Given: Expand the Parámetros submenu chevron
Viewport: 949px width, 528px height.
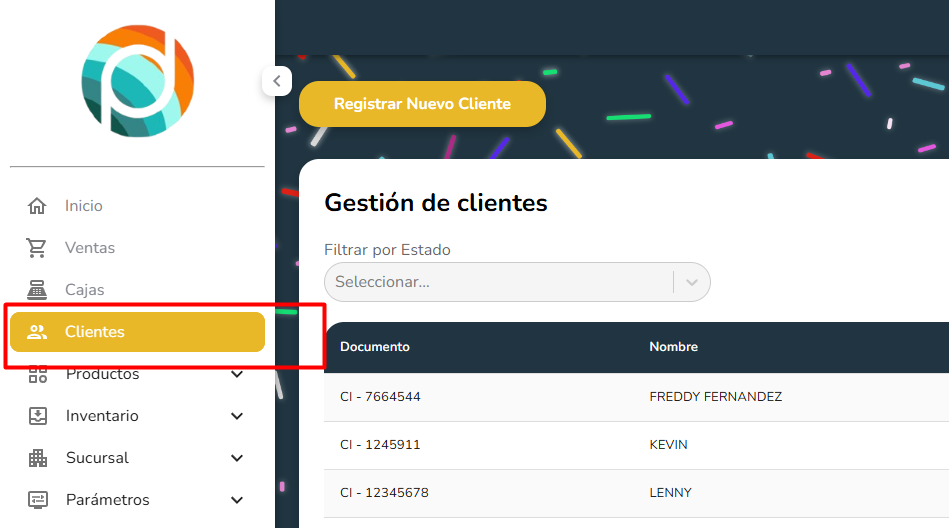Looking at the screenshot, I should (x=237, y=500).
